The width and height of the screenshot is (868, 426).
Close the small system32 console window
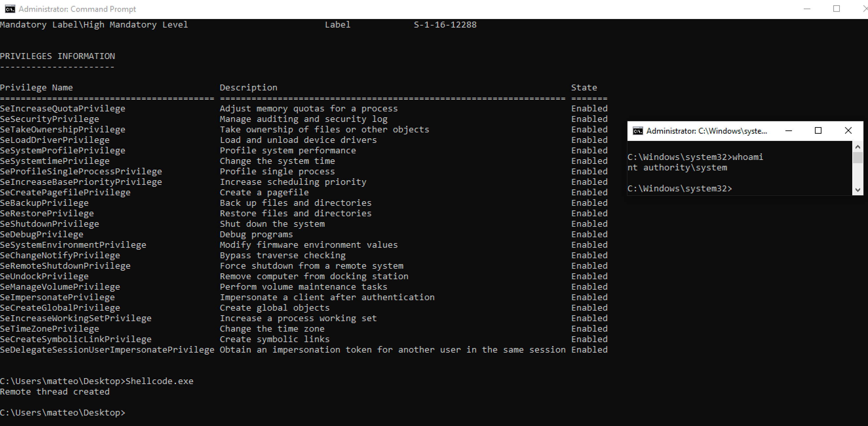(x=848, y=131)
